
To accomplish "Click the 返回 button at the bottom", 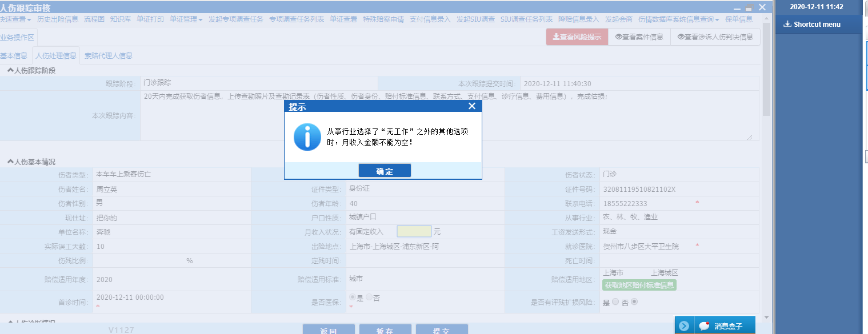I will pyautogui.click(x=329, y=329).
